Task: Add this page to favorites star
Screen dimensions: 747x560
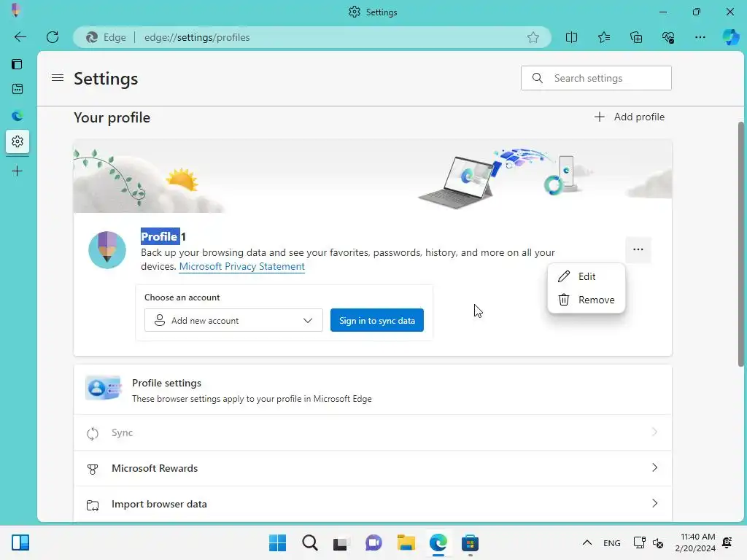Action: click(533, 37)
